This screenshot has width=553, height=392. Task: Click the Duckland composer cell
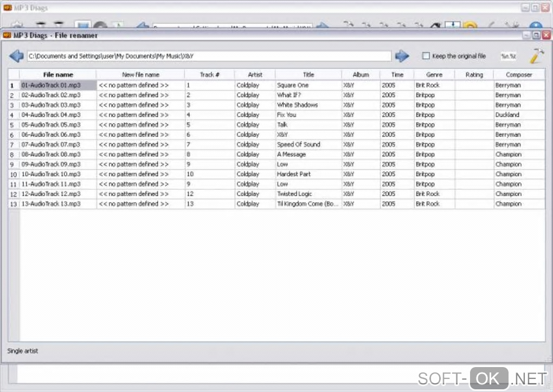[519, 114]
